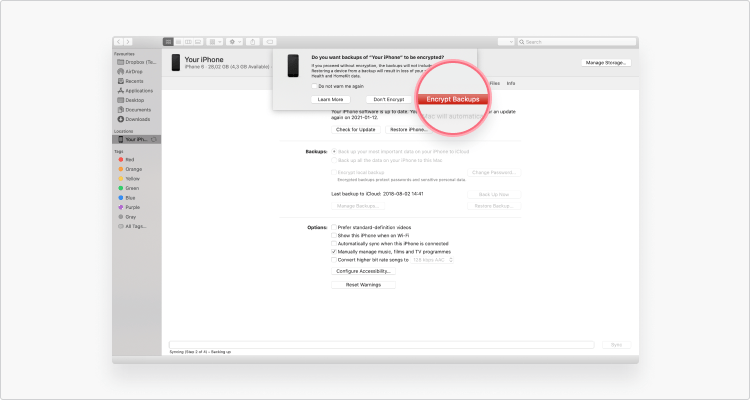Screen dimensions: 750x400
Task: Open the 128 kbps AAC bitrate dropdown
Action: pyautogui.click(x=432, y=260)
